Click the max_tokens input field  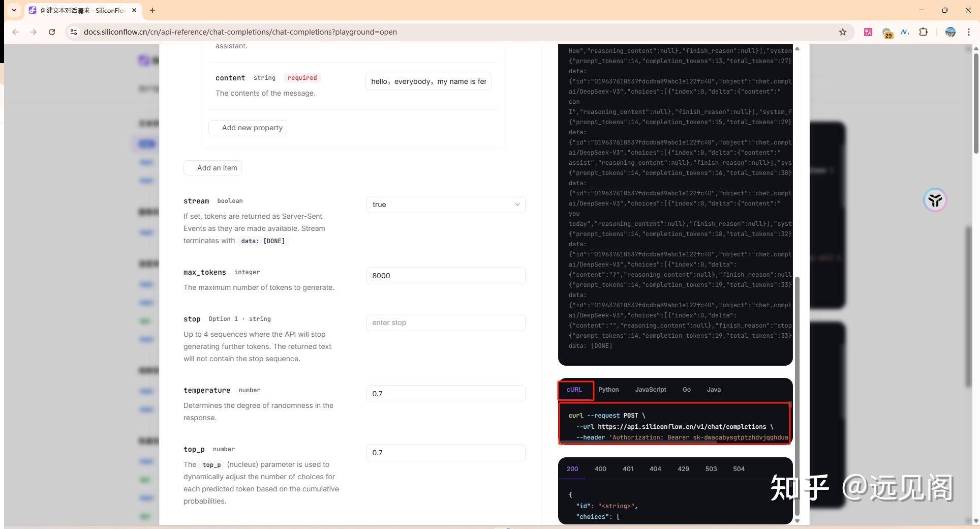[446, 276]
